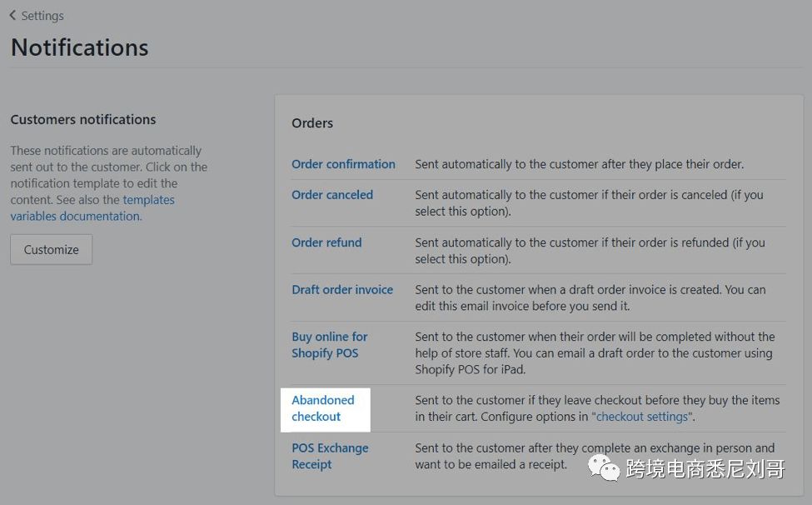Viewport: 812px width, 505px height.
Task: Open the Order refund template
Action: [x=326, y=242]
